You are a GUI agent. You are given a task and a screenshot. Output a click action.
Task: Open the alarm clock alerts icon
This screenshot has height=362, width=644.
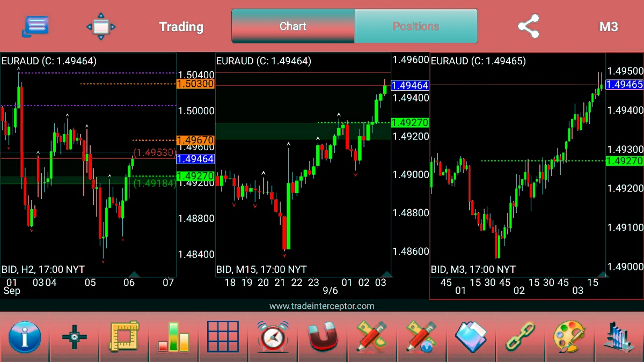tap(273, 337)
